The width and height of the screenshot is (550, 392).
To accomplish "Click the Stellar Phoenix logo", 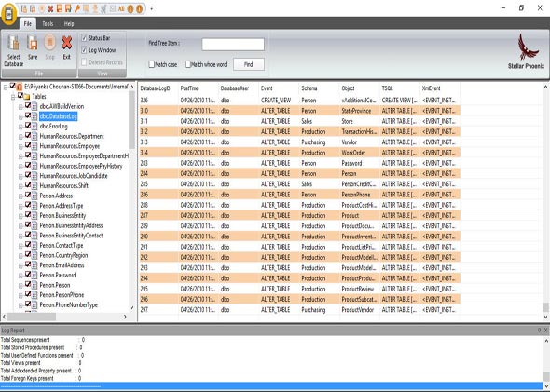I will tap(526, 51).
